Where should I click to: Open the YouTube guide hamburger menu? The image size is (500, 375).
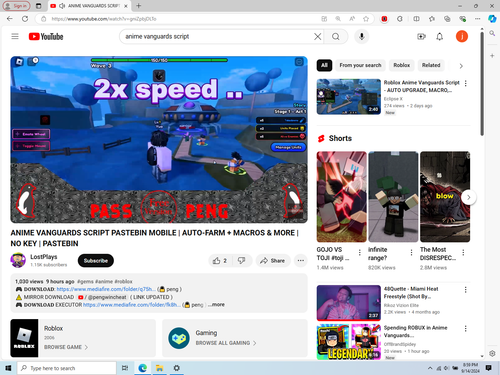click(x=15, y=36)
